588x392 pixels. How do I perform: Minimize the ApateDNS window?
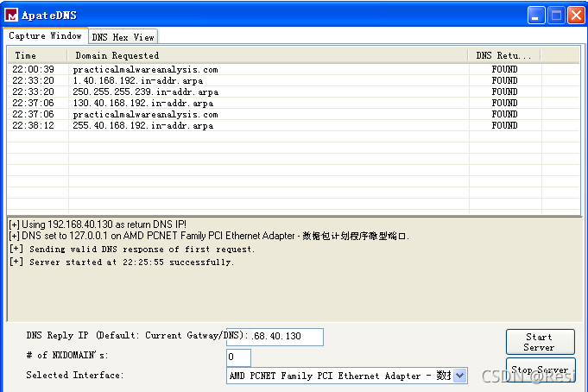pyautogui.click(x=536, y=16)
